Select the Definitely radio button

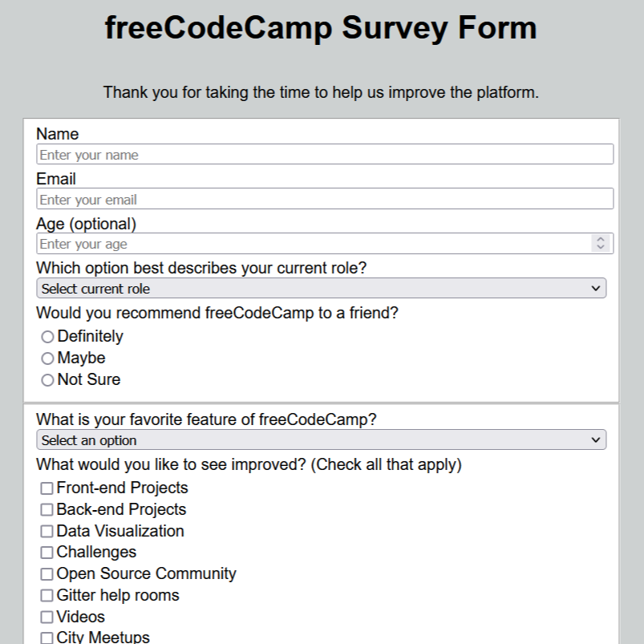click(x=49, y=337)
